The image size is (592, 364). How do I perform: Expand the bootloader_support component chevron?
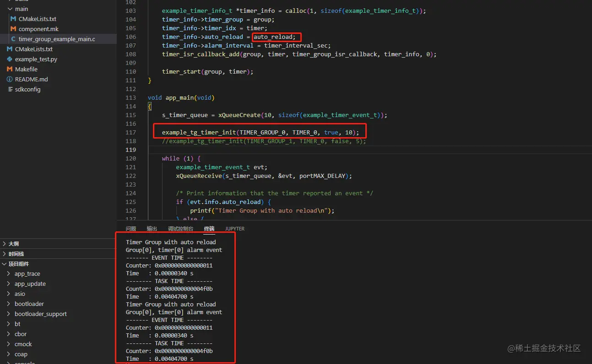pyautogui.click(x=9, y=314)
